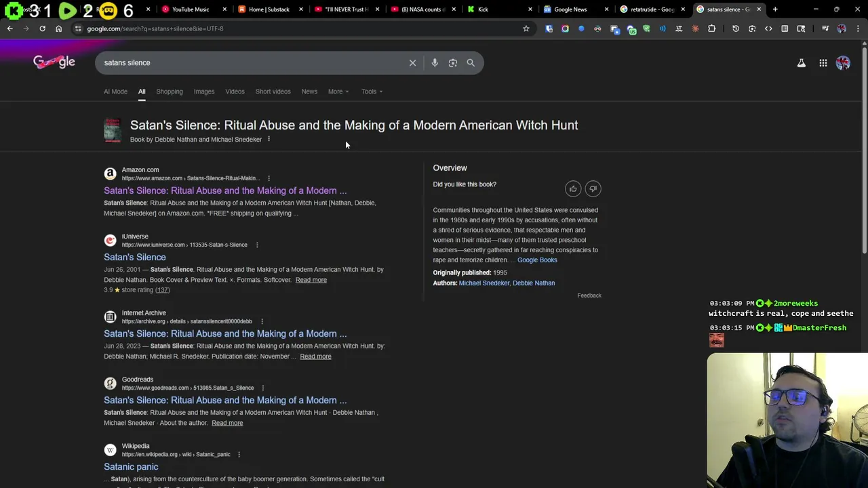Clear the search box with the X

click(412, 62)
